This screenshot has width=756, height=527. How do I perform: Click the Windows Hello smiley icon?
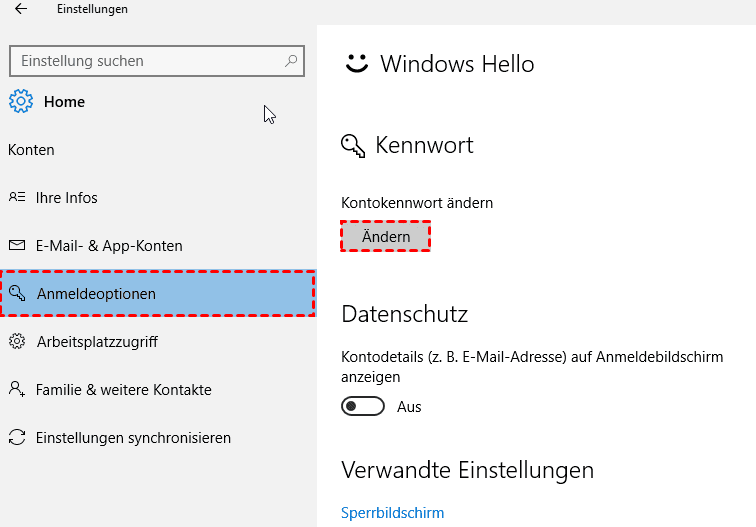(x=356, y=64)
